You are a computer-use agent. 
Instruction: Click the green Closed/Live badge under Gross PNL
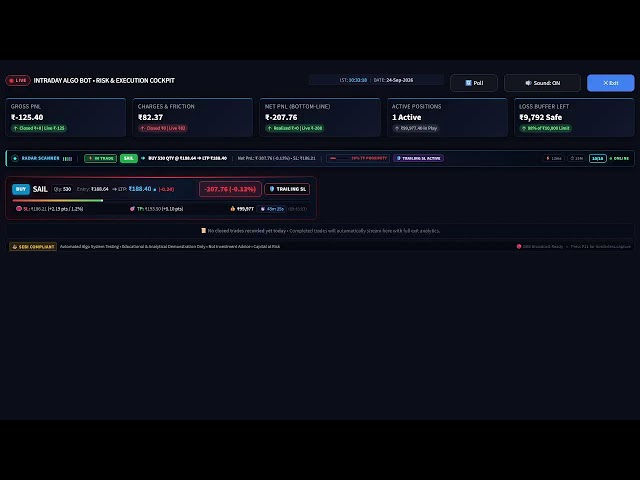[x=39, y=128]
